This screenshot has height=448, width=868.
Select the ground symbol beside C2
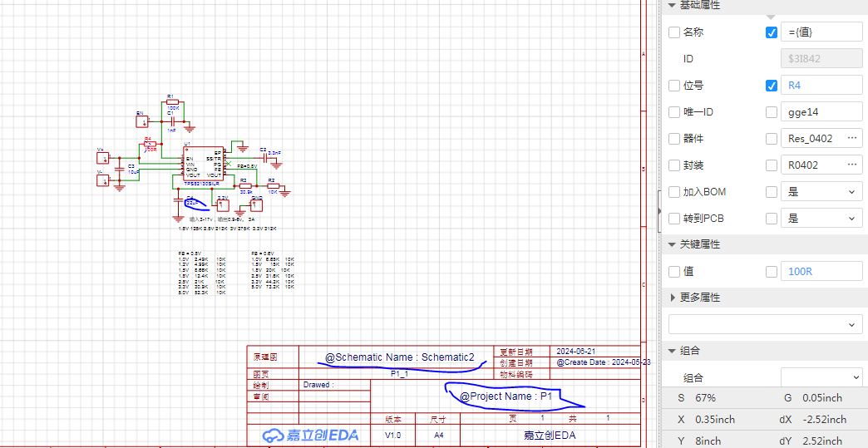276,165
